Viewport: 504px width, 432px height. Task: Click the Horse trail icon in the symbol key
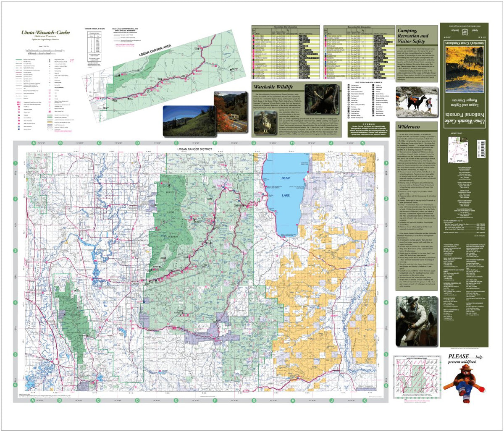349,102
